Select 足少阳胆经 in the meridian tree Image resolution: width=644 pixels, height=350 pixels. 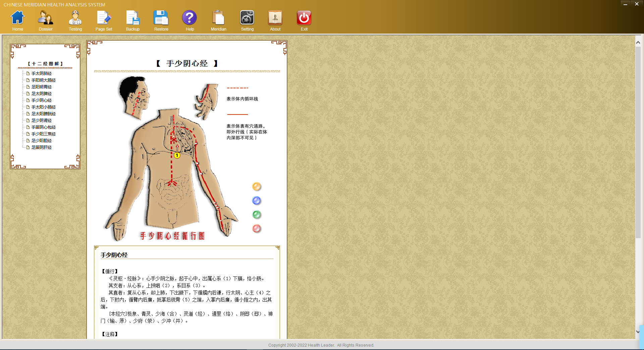point(42,140)
